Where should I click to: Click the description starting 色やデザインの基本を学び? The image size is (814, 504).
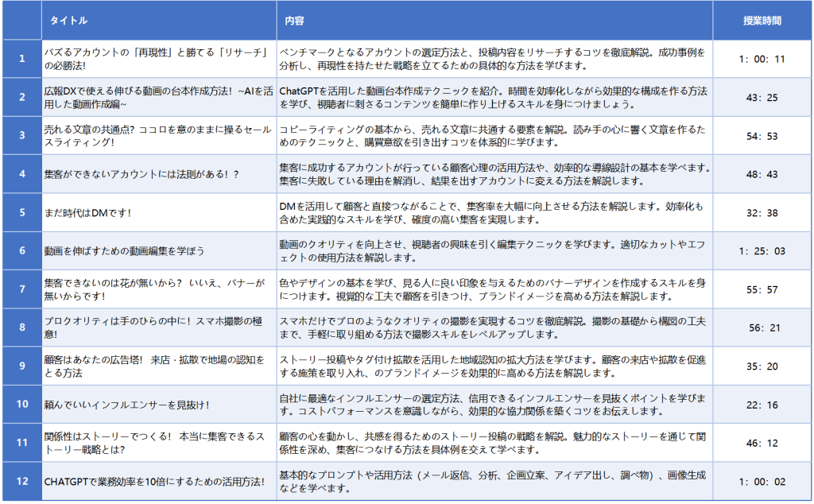point(492,289)
